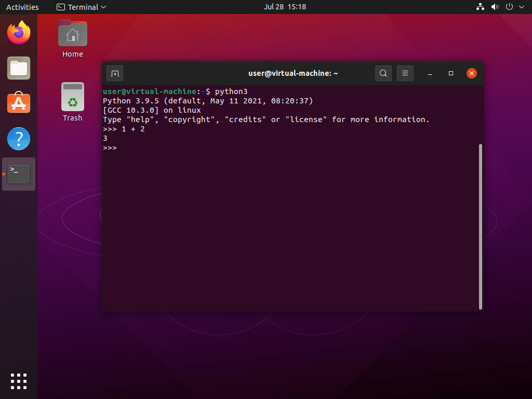
Task: Expand the Terminal app menu dropdown
Action: click(x=81, y=7)
